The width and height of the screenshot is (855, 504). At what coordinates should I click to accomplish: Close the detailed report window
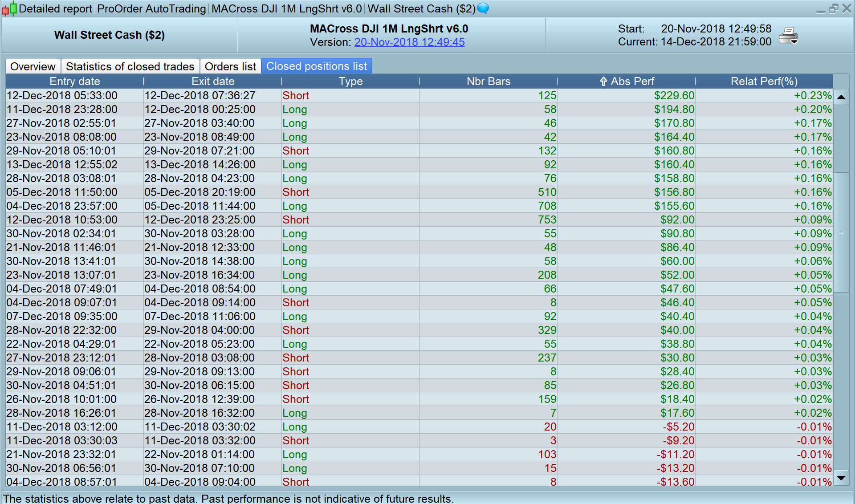[x=847, y=8]
